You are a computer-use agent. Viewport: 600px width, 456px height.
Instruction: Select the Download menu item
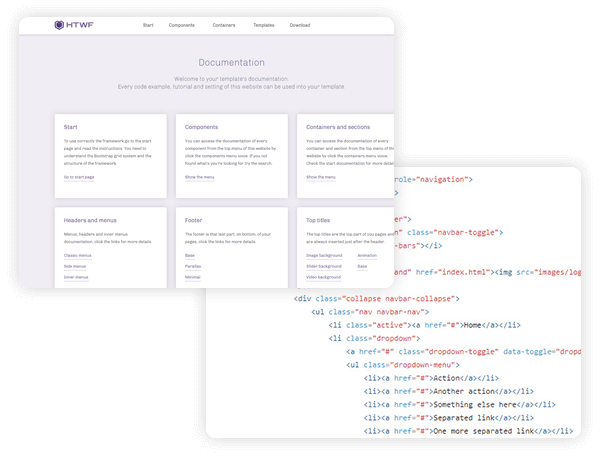[x=300, y=25]
